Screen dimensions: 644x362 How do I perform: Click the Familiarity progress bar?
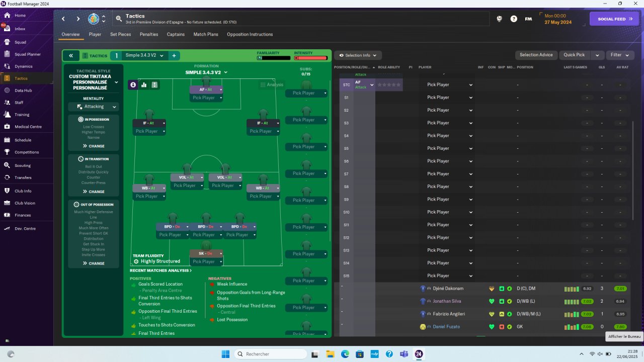coord(274,58)
